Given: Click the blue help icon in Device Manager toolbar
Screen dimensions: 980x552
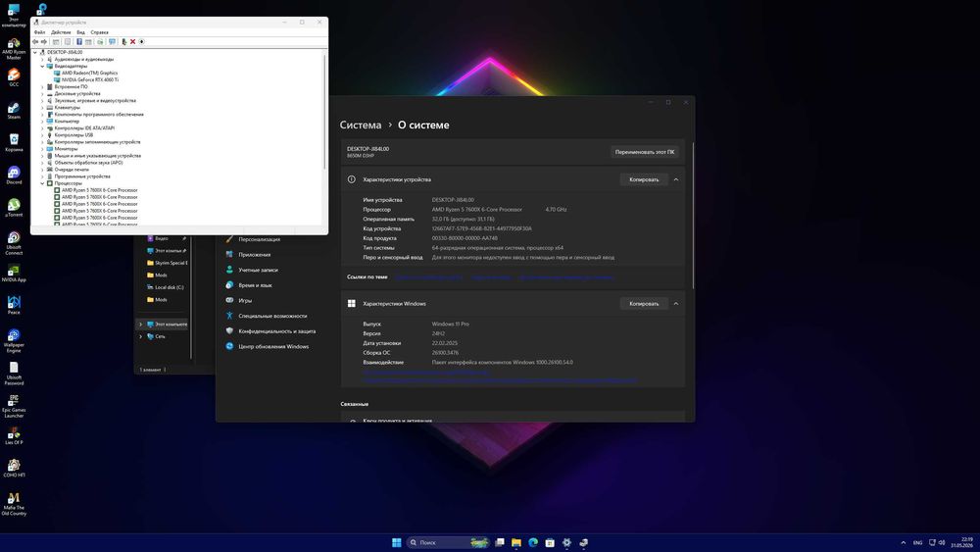Looking at the screenshot, I should click(79, 42).
